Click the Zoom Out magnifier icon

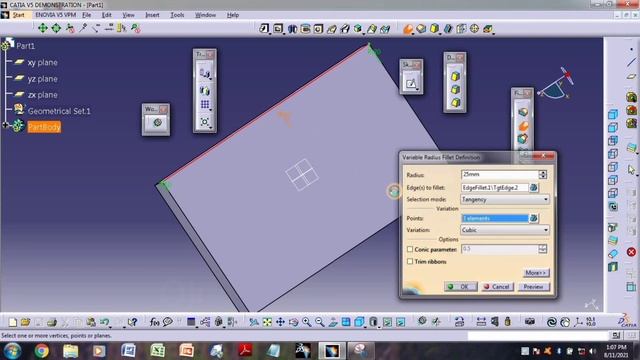320,322
